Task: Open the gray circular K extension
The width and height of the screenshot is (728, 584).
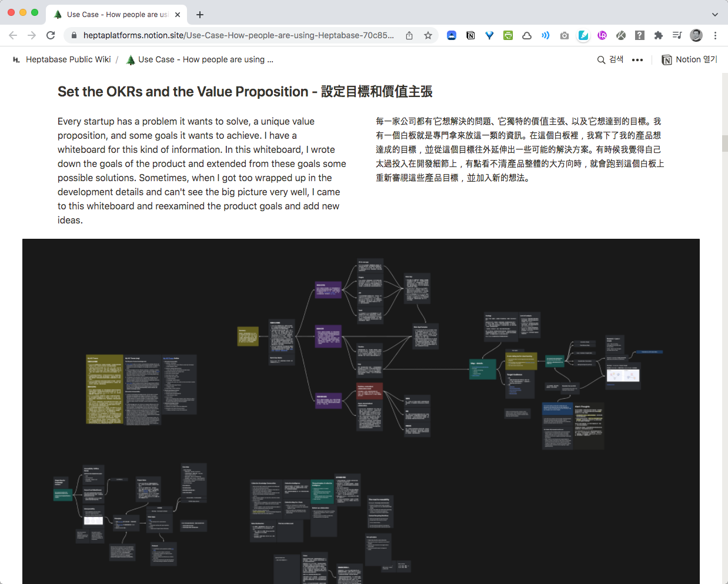Action: point(621,35)
